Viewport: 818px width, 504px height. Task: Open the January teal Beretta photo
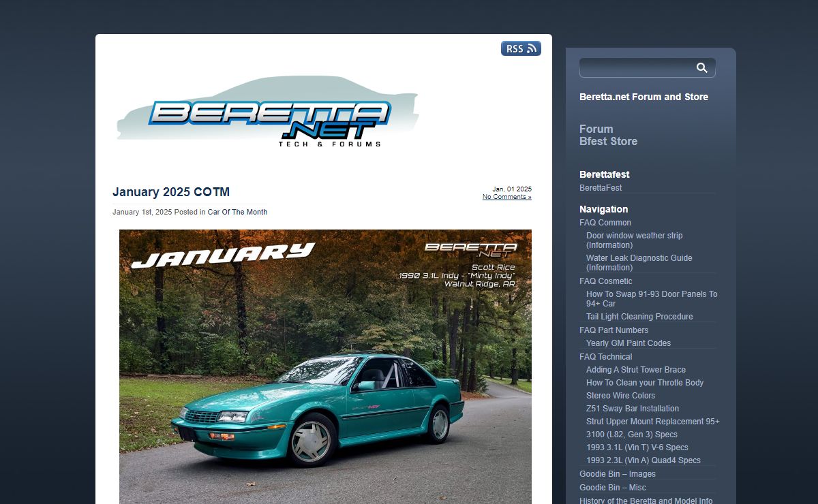[x=325, y=366]
